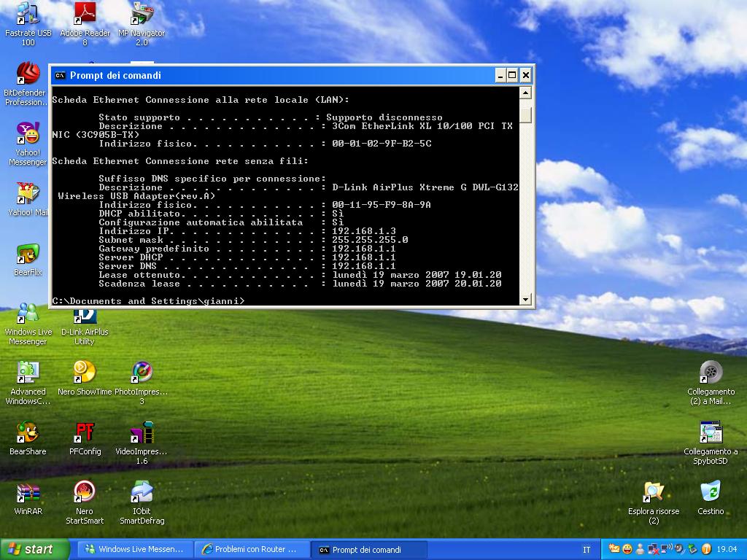The image size is (747, 560).
Task: Select the Collegamento a SpybotSD desktop icon
Action: click(711, 443)
